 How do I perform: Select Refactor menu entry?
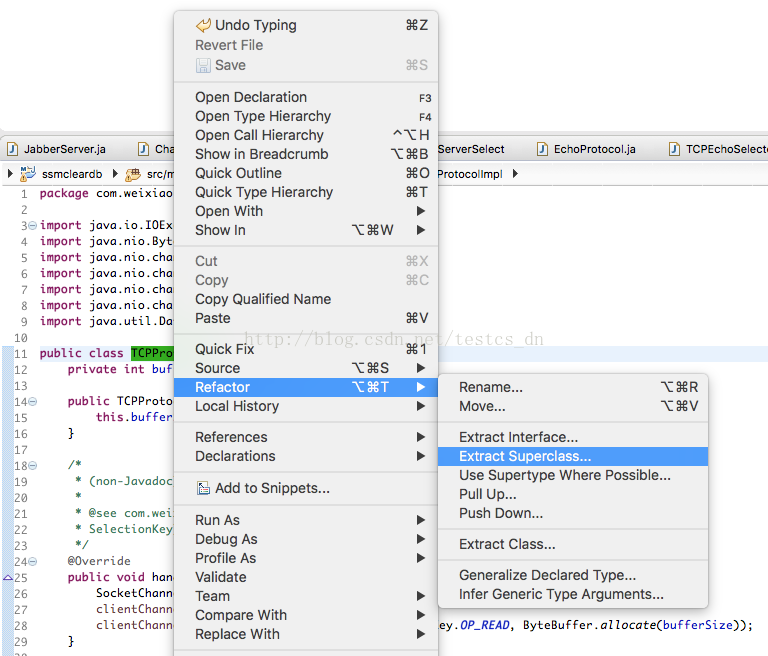(x=306, y=387)
